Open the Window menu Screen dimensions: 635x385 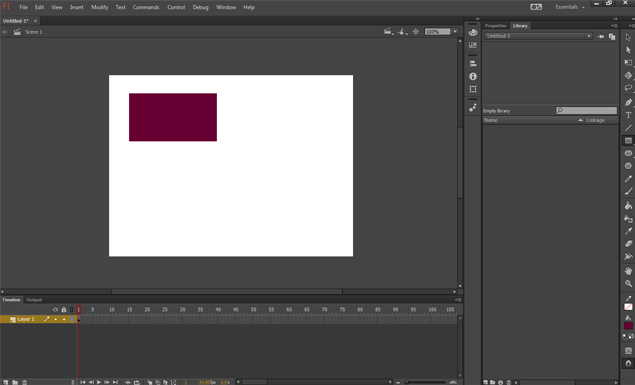(226, 7)
